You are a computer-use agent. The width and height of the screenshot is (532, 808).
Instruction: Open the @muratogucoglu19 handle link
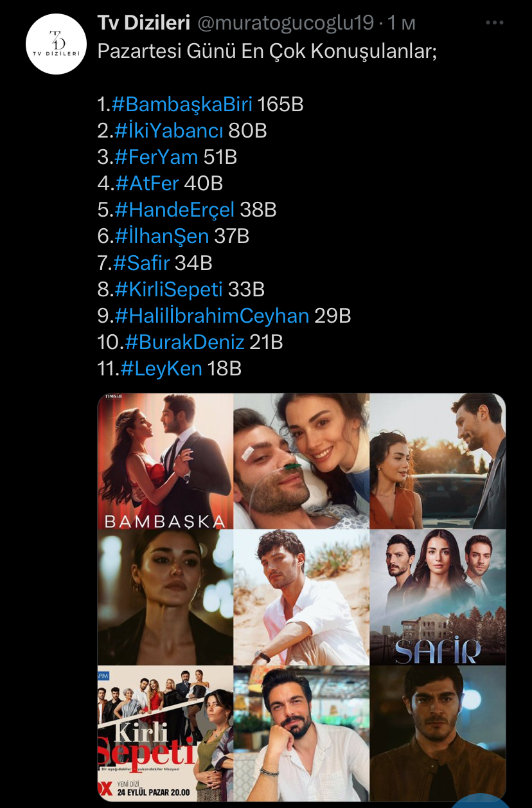pyautogui.click(x=285, y=24)
